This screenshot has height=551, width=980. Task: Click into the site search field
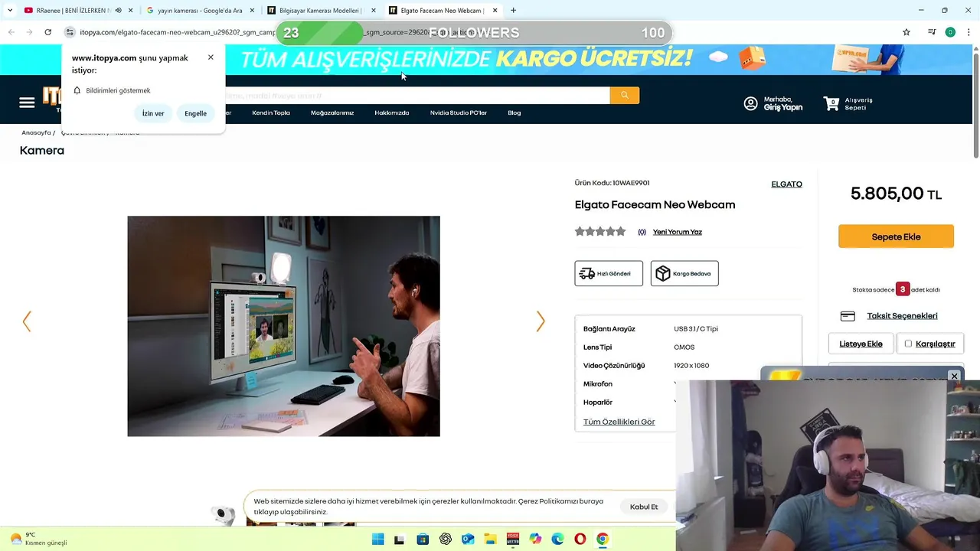pyautogui.click(x=417, y=95)
